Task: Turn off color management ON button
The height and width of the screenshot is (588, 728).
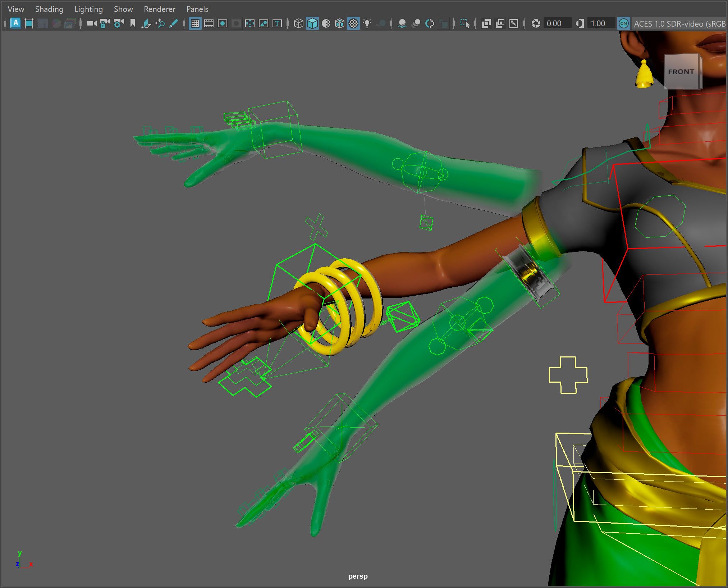Action: [623, 24]
